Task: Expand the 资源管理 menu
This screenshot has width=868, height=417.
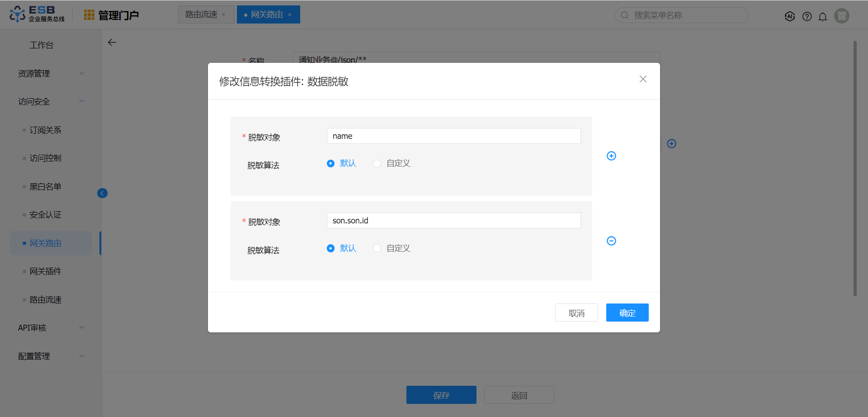Action: [50, 73]
